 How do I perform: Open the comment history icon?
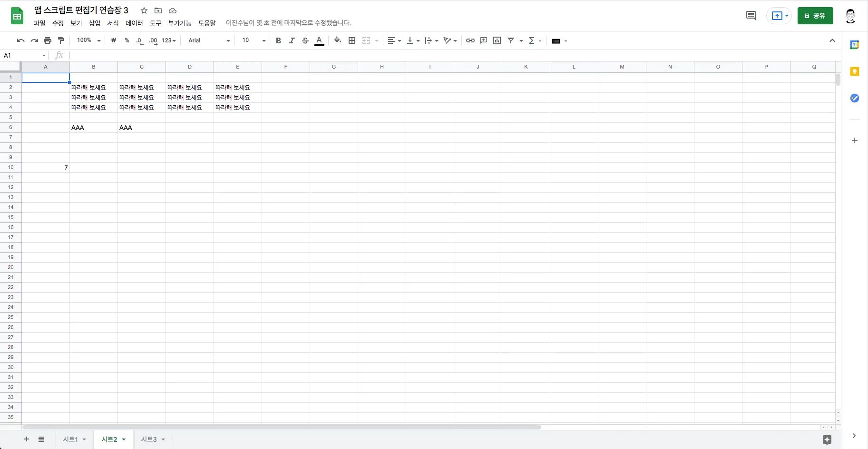tap(751, 16)
